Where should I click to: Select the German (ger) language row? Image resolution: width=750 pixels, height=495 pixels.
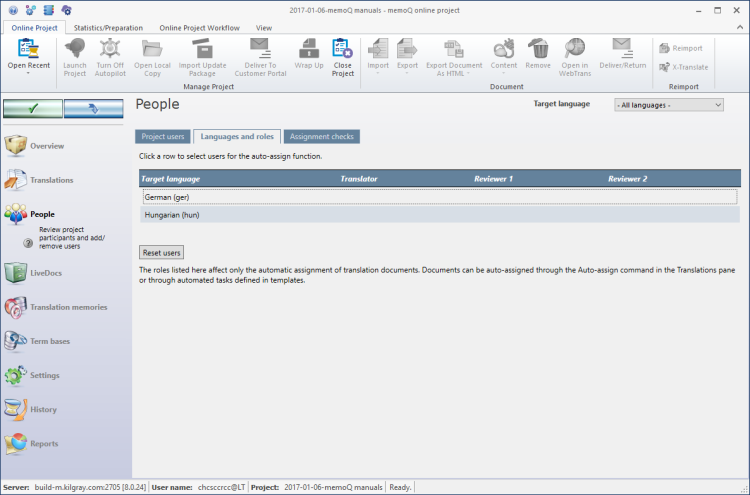pyautogui.click(x=439, y=197)
